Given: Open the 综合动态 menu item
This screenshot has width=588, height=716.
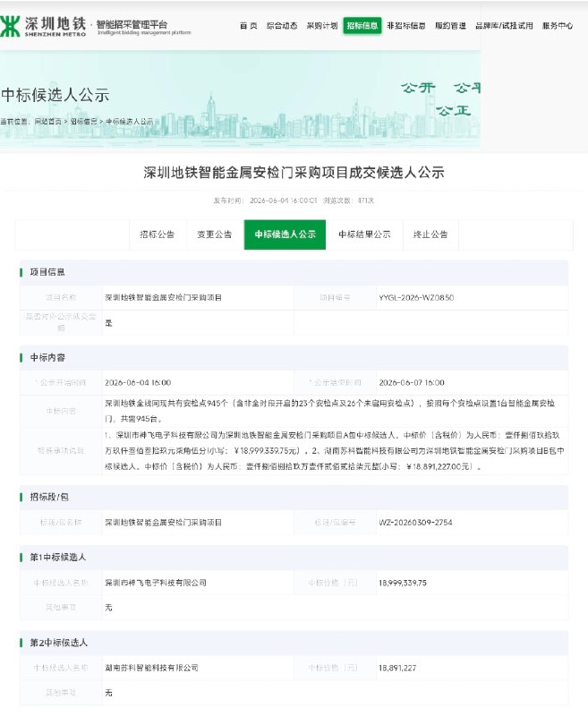Looking at the screenshot, I should pos(282,26).
